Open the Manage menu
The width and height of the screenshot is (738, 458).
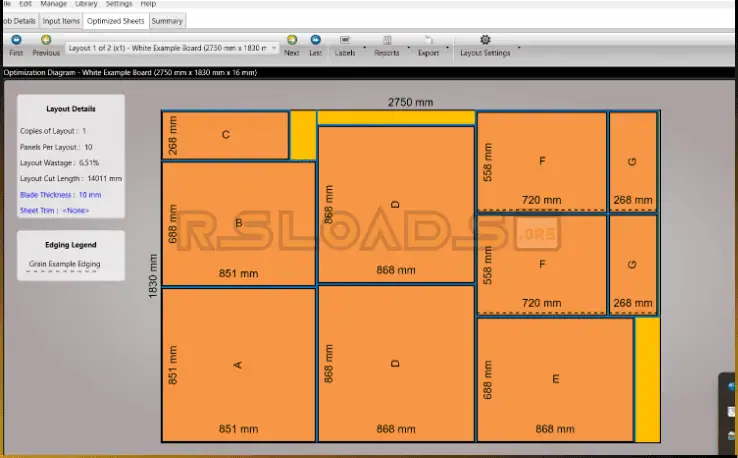tap(54, 4)
